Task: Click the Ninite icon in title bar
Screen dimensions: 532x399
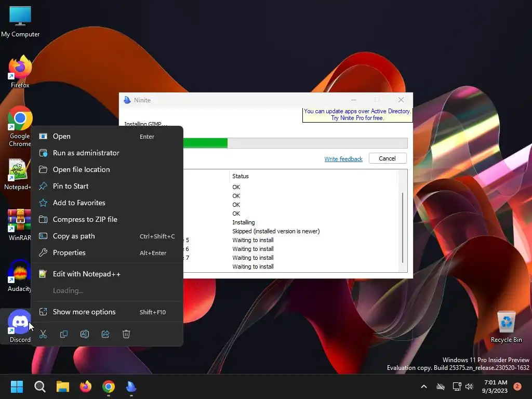Action: pyautogui.click(x=127, y=100)
